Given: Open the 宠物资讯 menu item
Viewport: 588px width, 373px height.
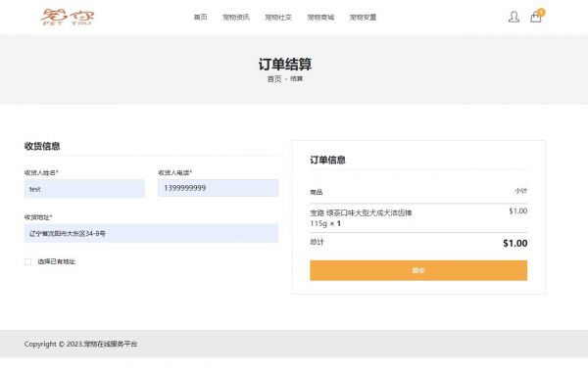Looking at the screenshot, I should (236, 18).
